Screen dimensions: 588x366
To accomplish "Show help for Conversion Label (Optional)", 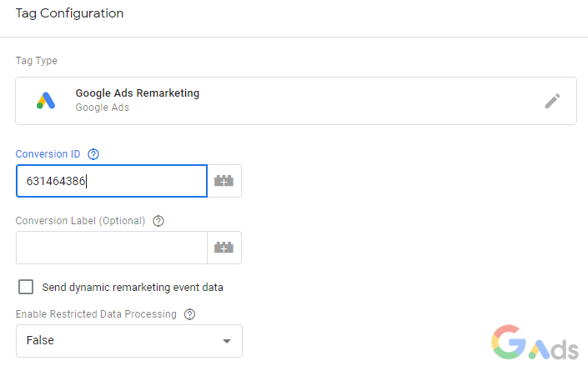I will [x=158, y=221].
